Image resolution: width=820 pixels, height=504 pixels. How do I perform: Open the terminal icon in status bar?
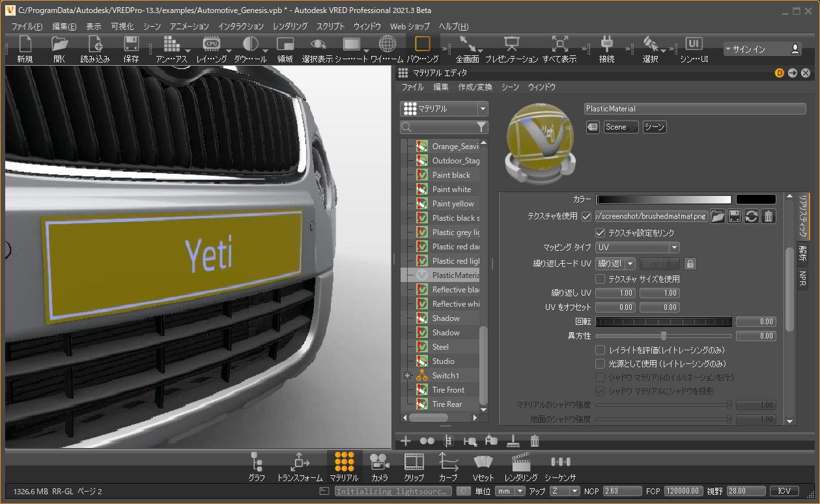pyautogui.click(x=324, y=491)
